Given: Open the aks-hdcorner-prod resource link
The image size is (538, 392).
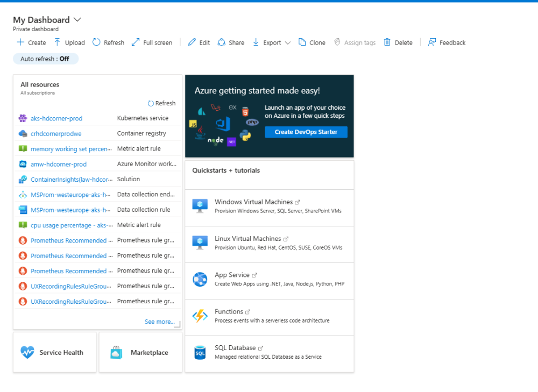Looking at the screenshot, I should (56, 118).
